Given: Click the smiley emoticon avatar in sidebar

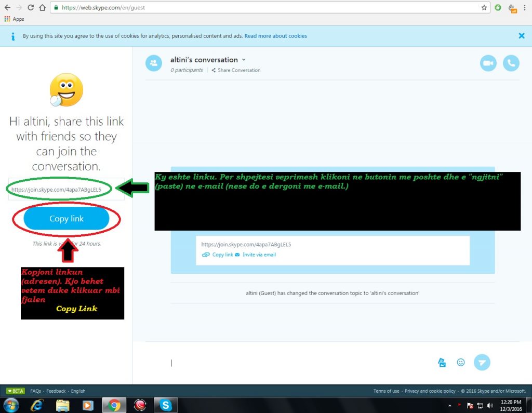Looking at the screenshot, I should point(66,89).
